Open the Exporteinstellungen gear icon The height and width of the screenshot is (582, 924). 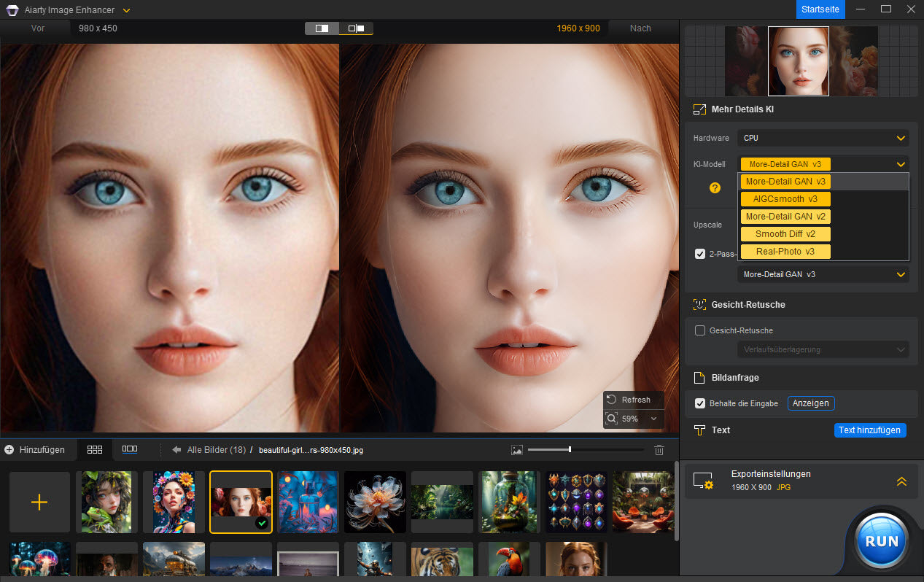click(703, 481)
